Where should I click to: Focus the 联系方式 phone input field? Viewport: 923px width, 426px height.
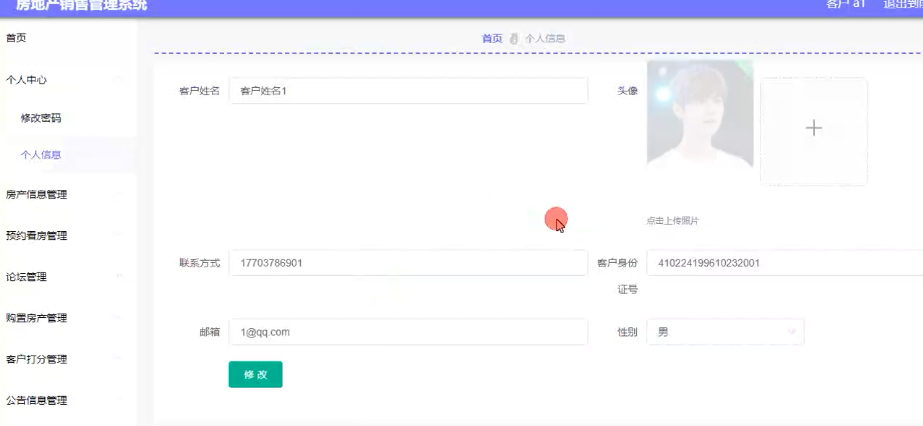pyautogui.click(x=408, y=262)
